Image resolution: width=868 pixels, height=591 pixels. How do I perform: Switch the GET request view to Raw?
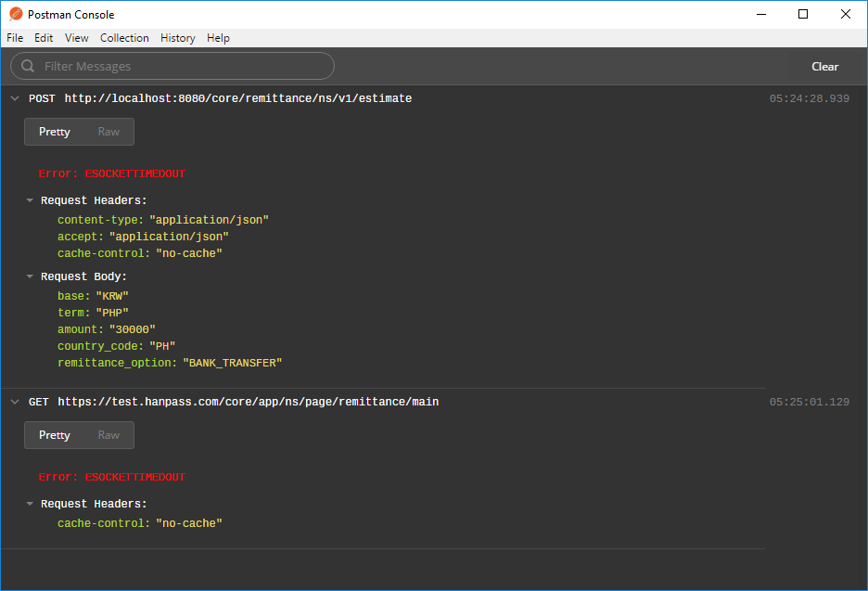point(108,435)
